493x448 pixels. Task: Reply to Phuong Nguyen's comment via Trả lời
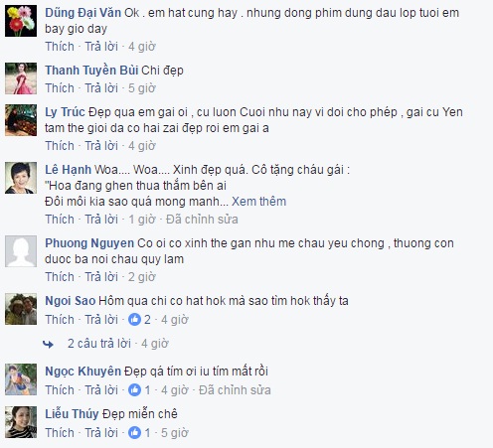(101, 277)
